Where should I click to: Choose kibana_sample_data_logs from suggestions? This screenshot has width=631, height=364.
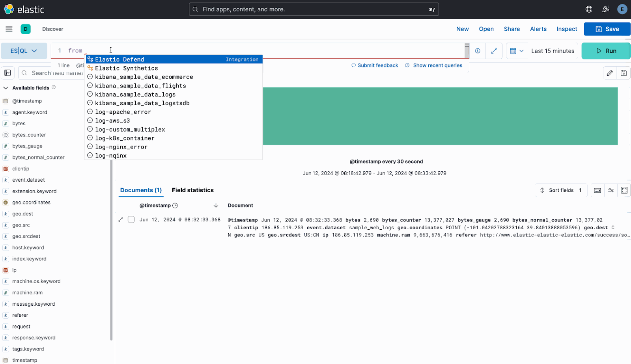(135, 95)
